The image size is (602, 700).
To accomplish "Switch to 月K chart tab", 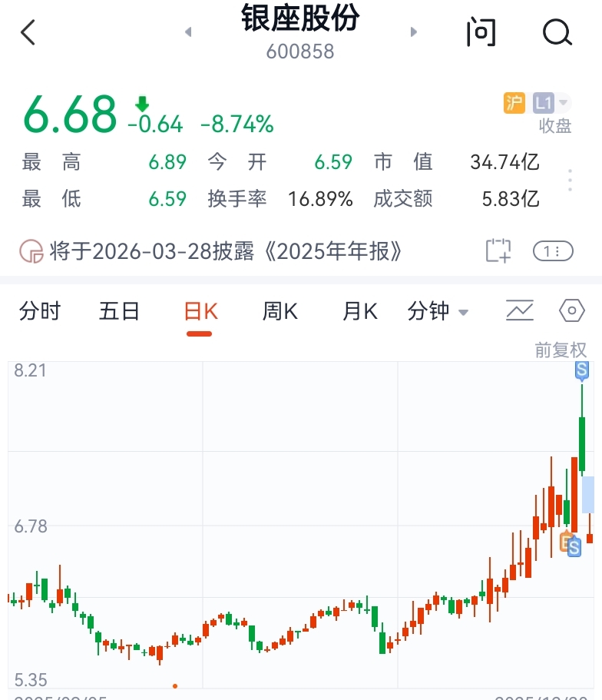I will click(359, 311).
